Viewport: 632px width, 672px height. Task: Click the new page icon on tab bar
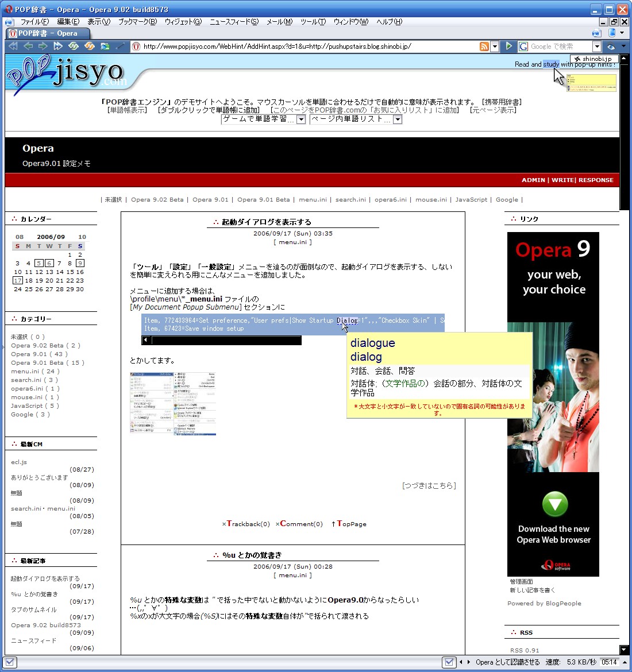596,33
